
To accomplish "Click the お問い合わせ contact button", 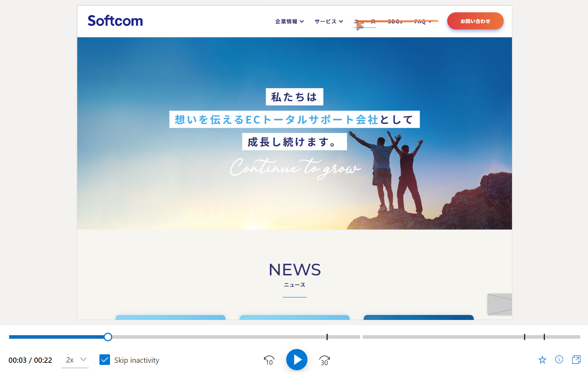I will pyautogui.click(x=475, y=21).
